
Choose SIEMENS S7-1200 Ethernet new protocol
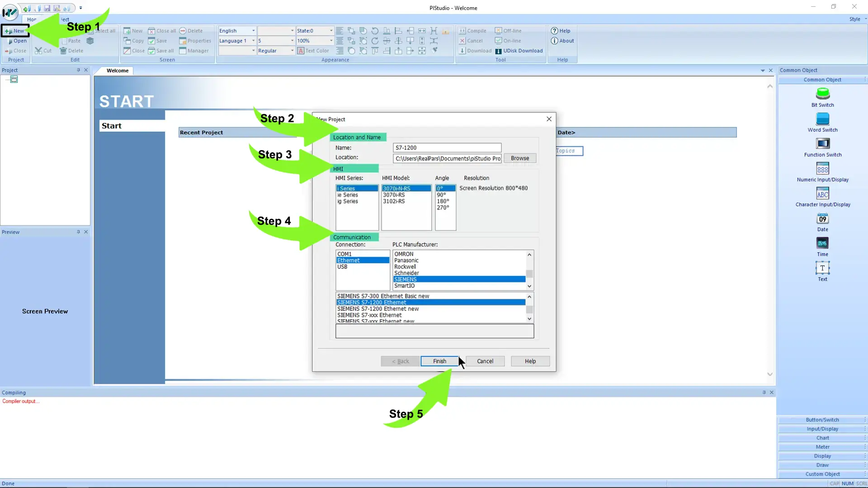coord(431,309)
